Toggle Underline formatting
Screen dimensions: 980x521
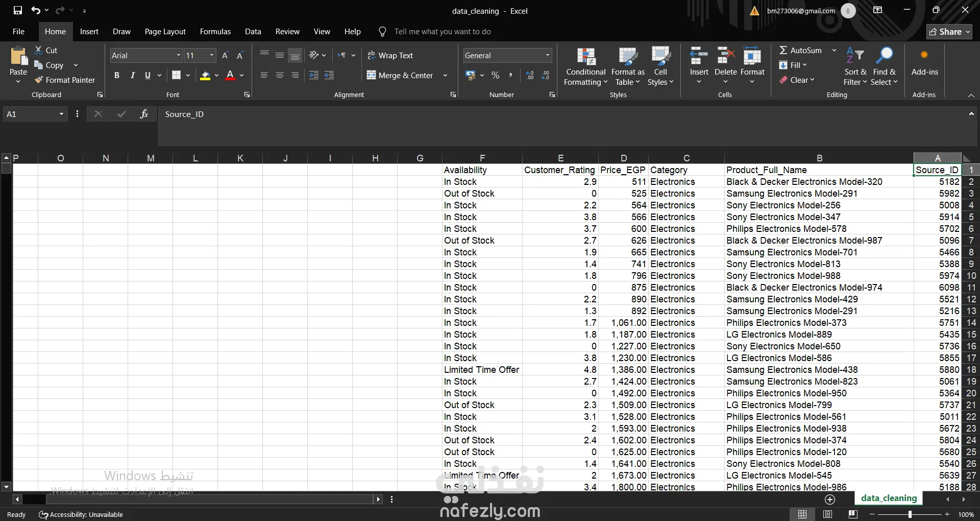point(148,75)
